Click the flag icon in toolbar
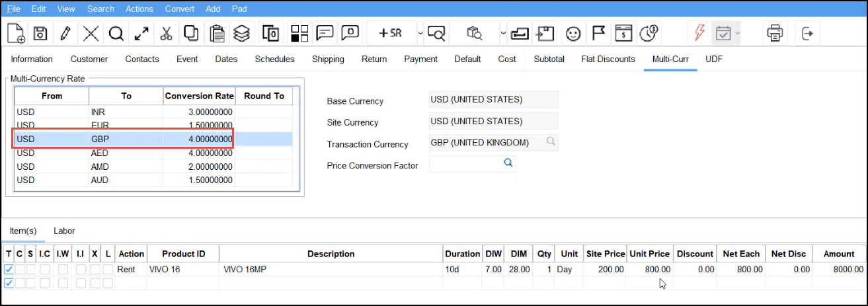The height and width of the screenshot is (306, 868). point(598,33)
